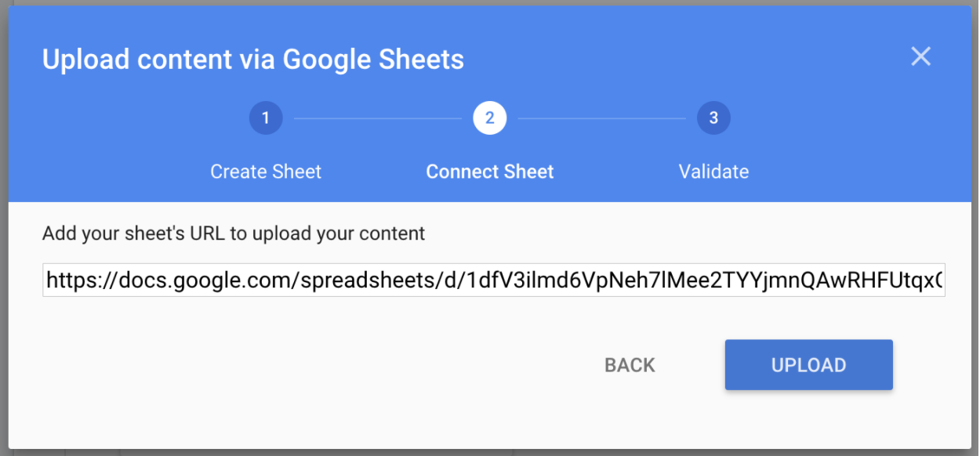Click the UPLOAD button
The image size is (980, 456).
click(x=808, y=365)
